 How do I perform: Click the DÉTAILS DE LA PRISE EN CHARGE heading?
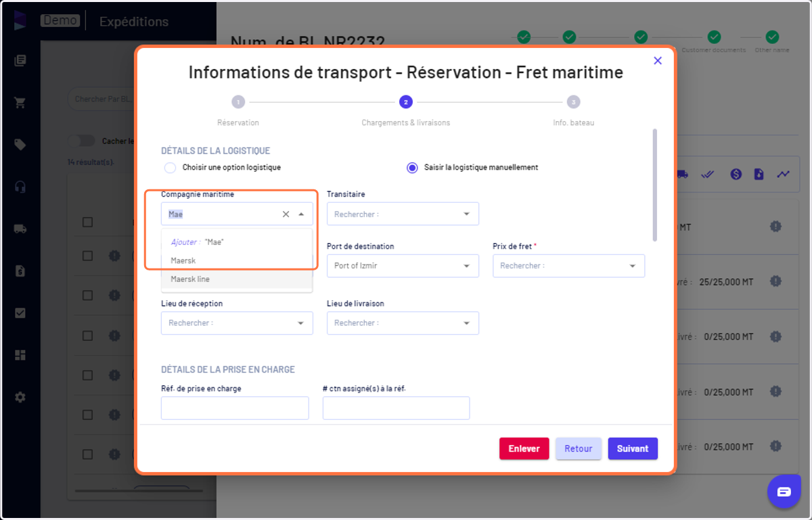(x=228, y=370)
